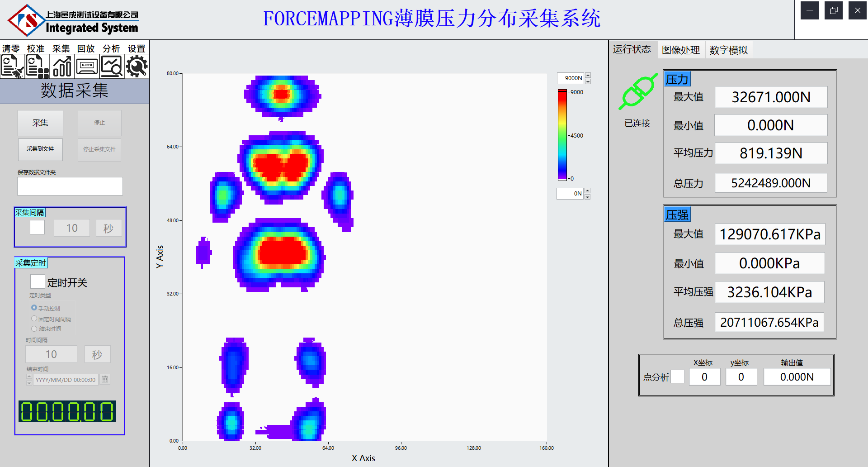Screen dimensions: 868x467
Task: Click the 采集 start button
Action: pyautogui.click(x=40, y=123)
